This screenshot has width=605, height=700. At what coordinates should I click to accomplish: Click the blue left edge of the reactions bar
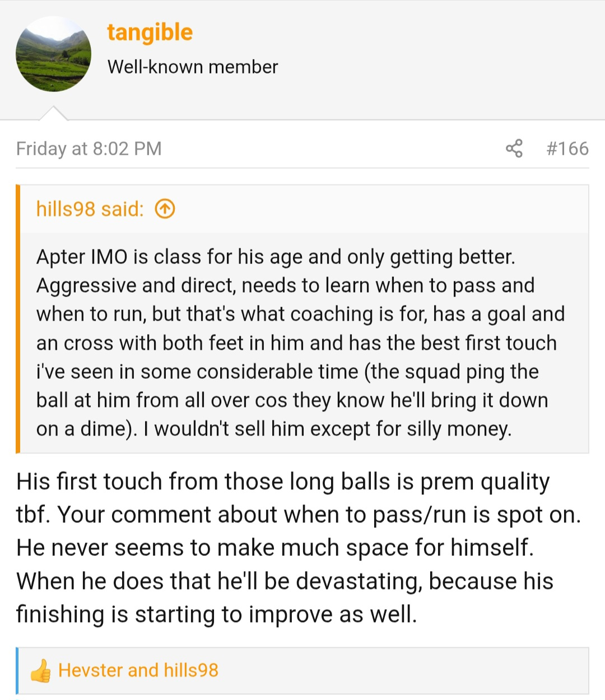coord(17,671)
